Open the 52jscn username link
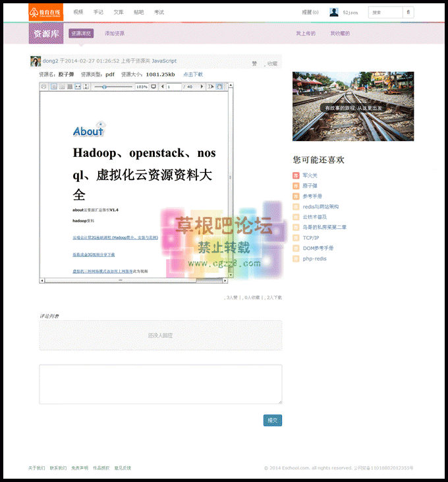The width and height of the screenshot is (448, 482). 350,13
